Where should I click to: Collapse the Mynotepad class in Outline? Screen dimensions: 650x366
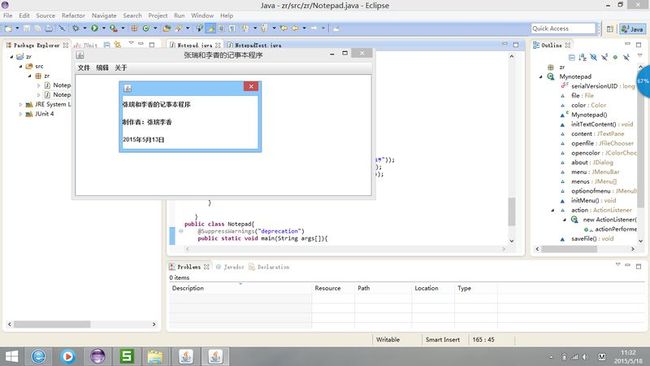[541, 77]
